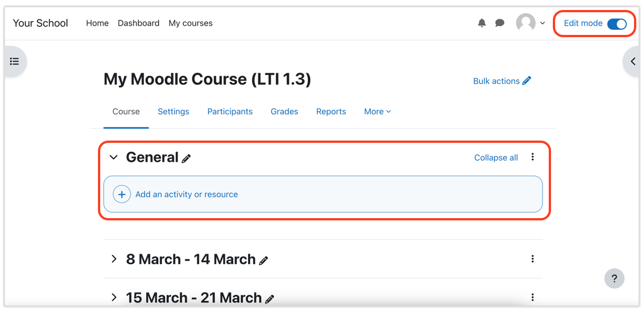Screen dimensions: 644x312
Task: Click the Bulk actions pencil icon
Action: (x=527, y=80)
